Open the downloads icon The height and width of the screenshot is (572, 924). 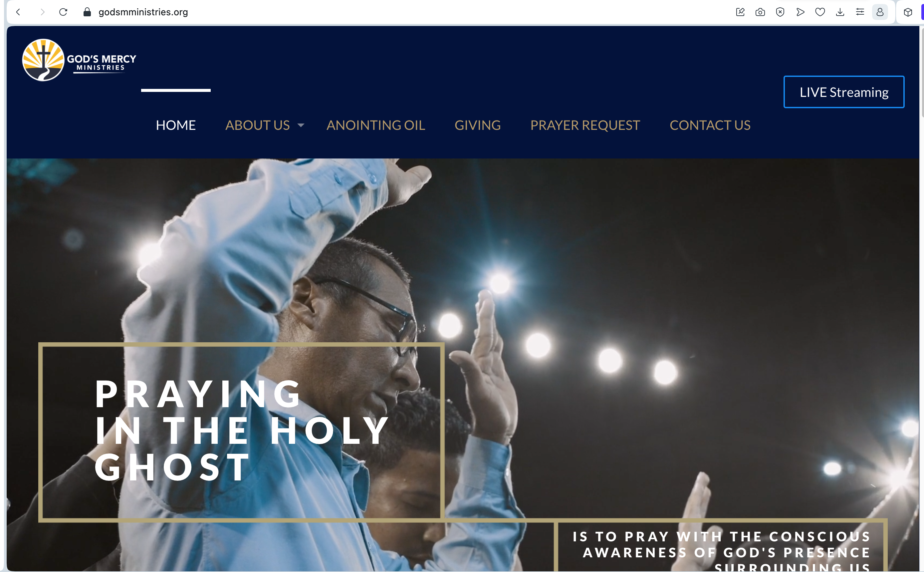point(840,12)
